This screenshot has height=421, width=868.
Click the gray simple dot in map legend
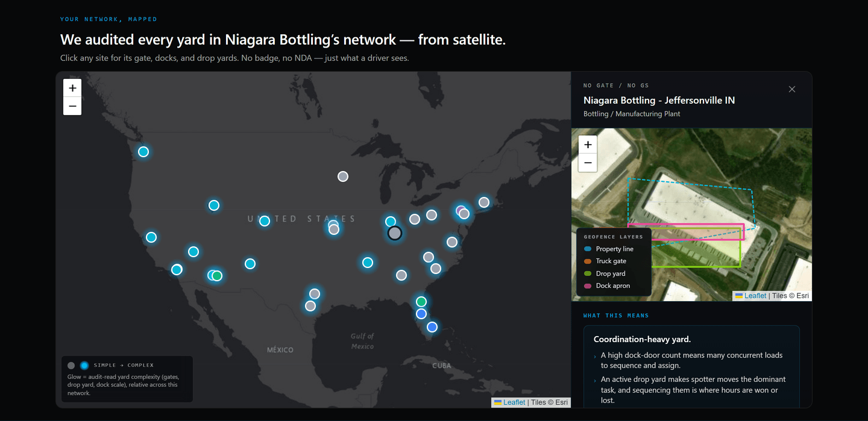[x=71, y=366]
